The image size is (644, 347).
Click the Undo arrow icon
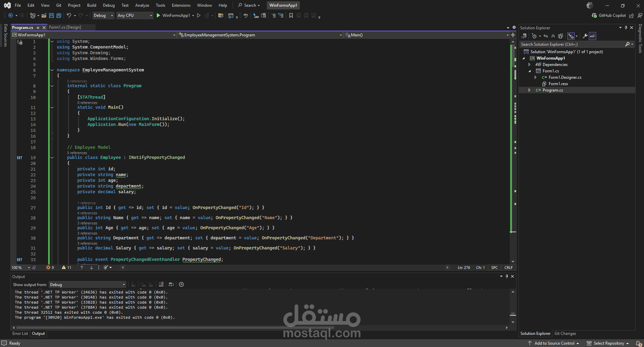click(x=69, y=15)
